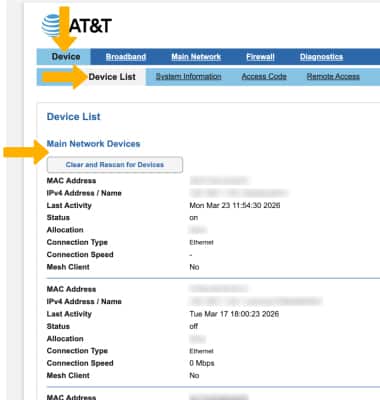The image size is (380, 400).
Task: Open the Main Network tab
Action: [x=196, y=57]
